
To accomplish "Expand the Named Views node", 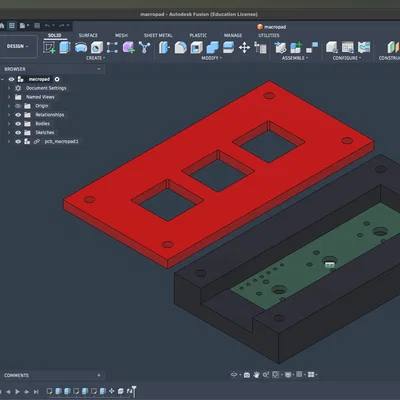I will click(9, 97).
